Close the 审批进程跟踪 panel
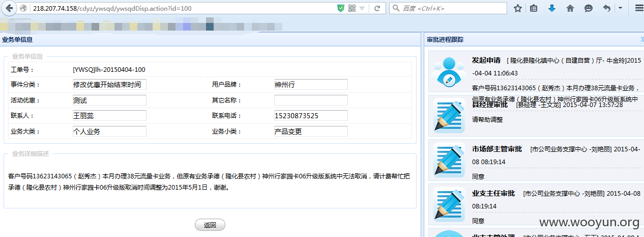The width and height of the screenshot is (644, 237). pyautogui.click(x=642, y=39)
